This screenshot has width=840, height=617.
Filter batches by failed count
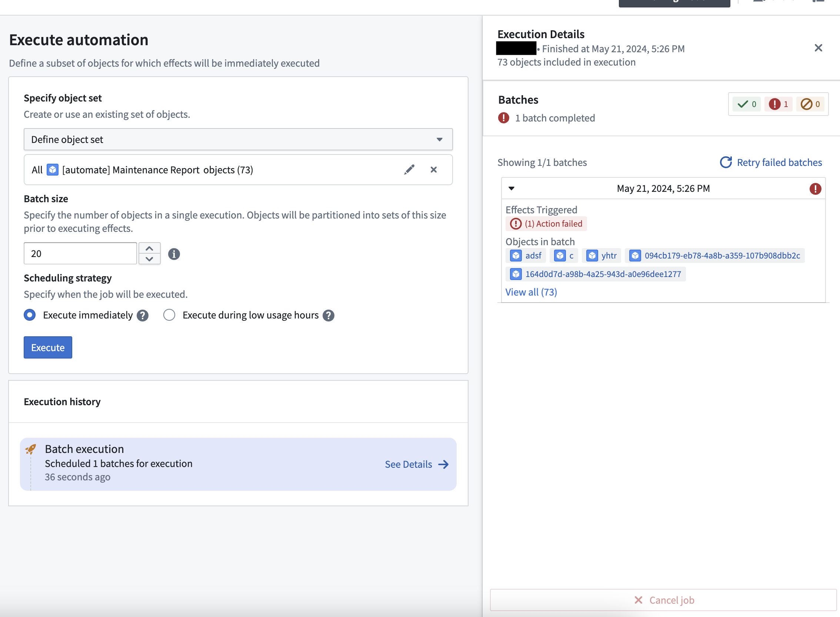click(779, 104)
